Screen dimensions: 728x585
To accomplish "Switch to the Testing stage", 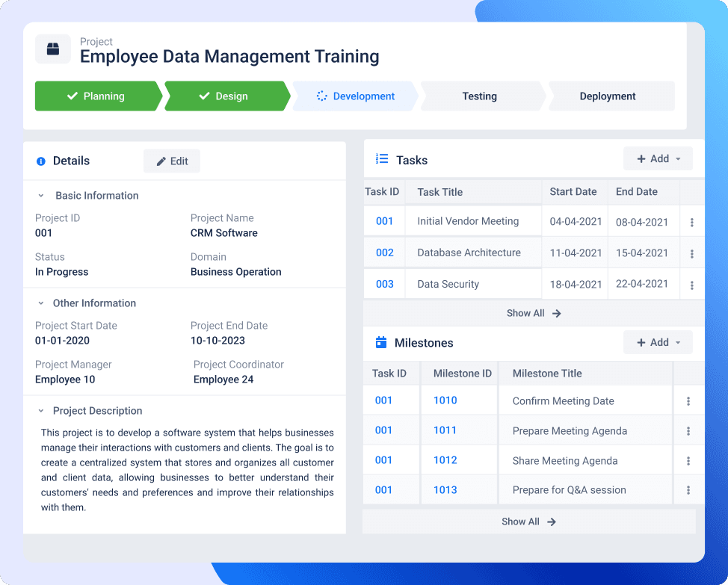I will (x=479, y=96).
